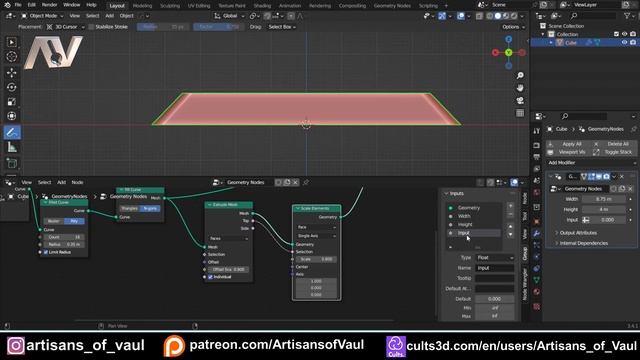The width and height of the screenshot is (640, 360).
Task: Adjust the Width value field in modifier
Action: [604, 199]
